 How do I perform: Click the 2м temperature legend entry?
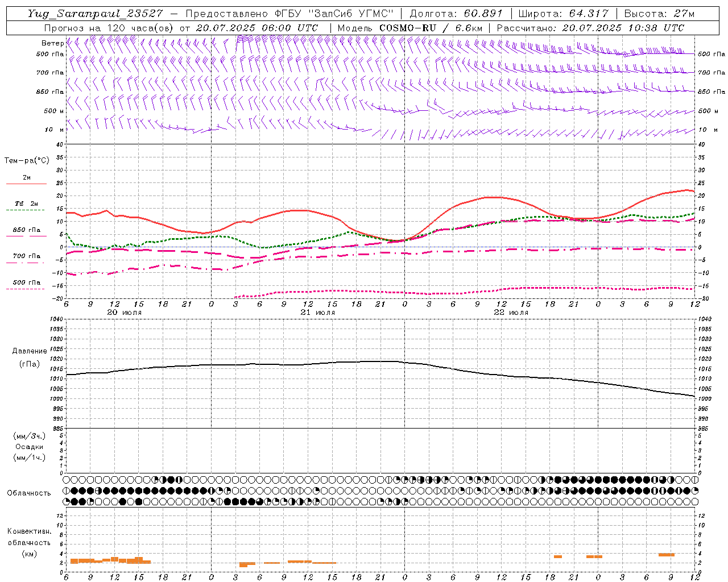[27, 178]
